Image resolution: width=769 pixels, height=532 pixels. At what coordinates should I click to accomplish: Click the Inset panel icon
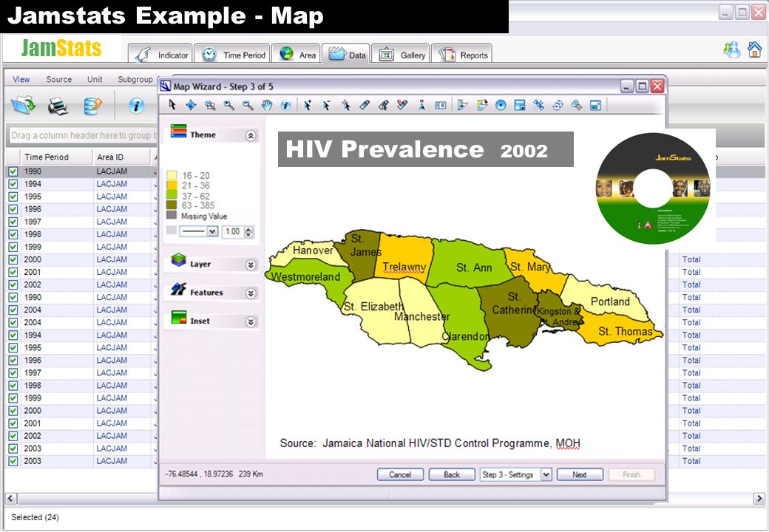pyautogui.click(x=178, y=318)
